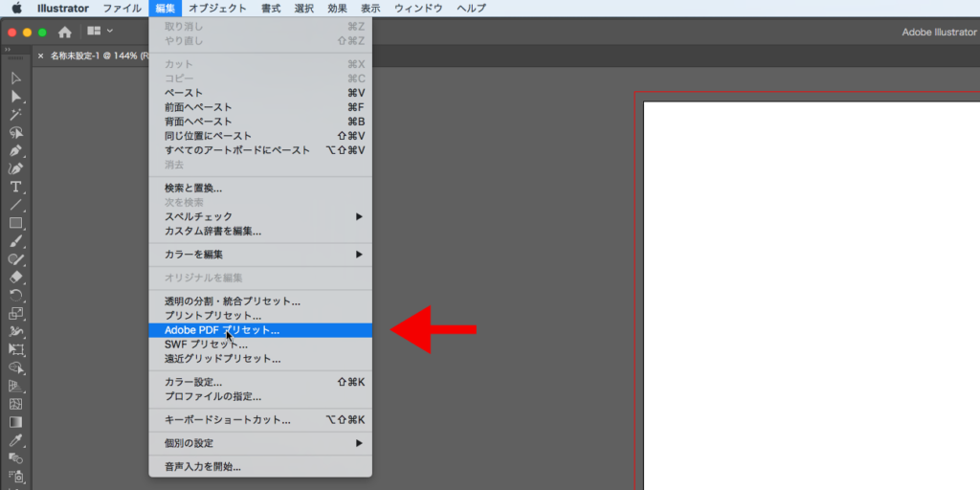Open 遠近グリッドプリセット...

click(260, 359)
